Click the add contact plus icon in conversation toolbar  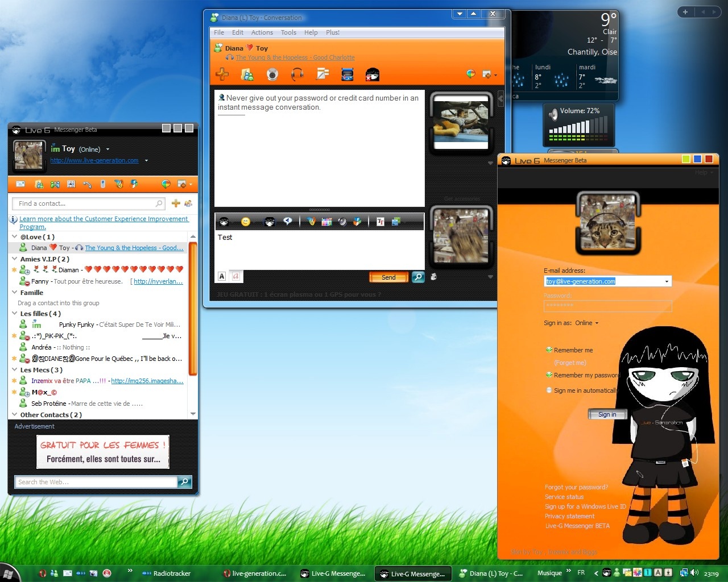pyautogui.click(x=222, y=74)
